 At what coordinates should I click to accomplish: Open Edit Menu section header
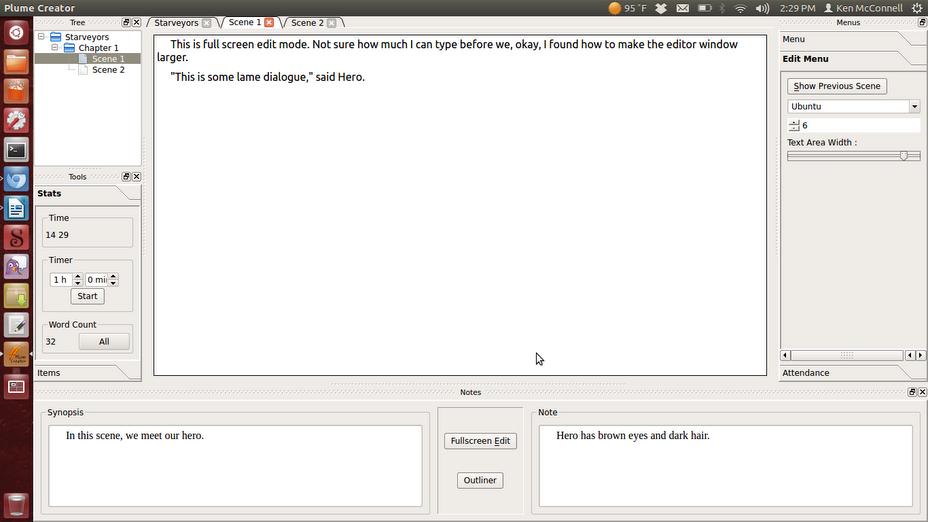(852, 59)
